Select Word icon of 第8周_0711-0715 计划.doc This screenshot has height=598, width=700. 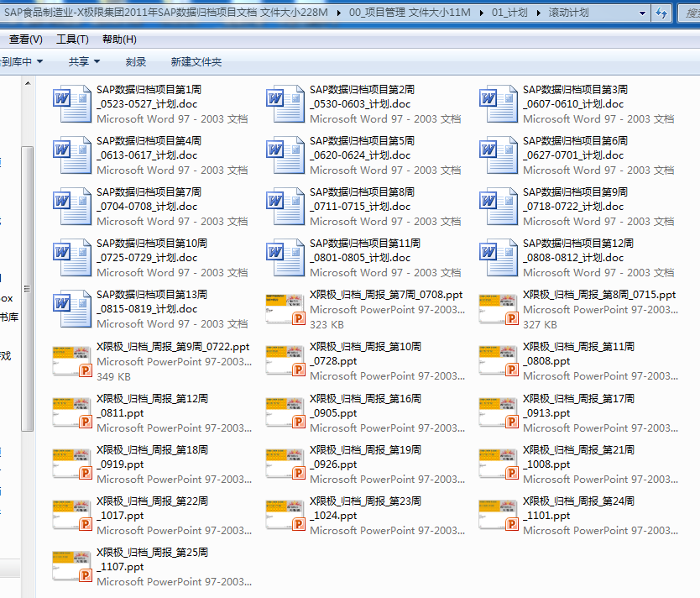tap(285, 207)
